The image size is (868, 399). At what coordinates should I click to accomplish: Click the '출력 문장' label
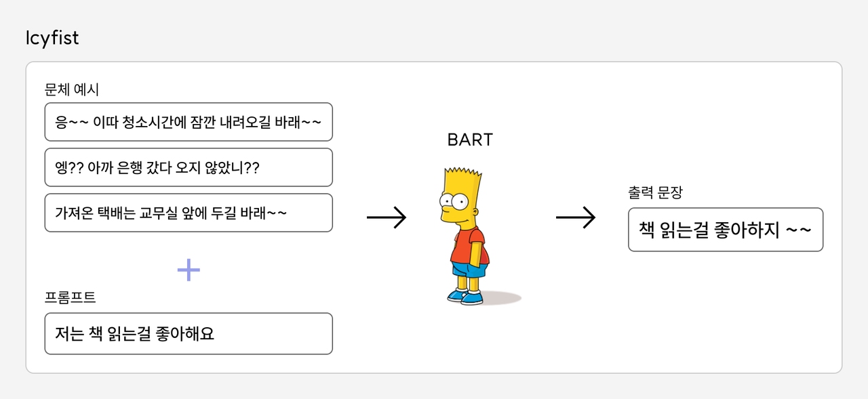655,192
